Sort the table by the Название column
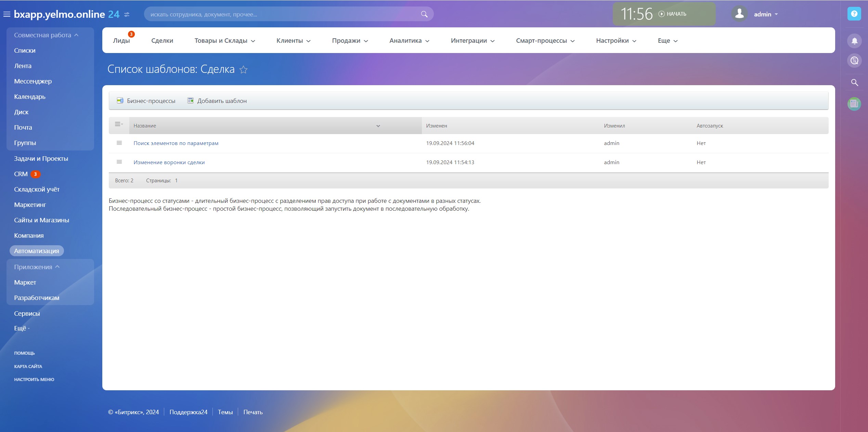This screenshot has width=868, height=432. [x=145, y=126]
